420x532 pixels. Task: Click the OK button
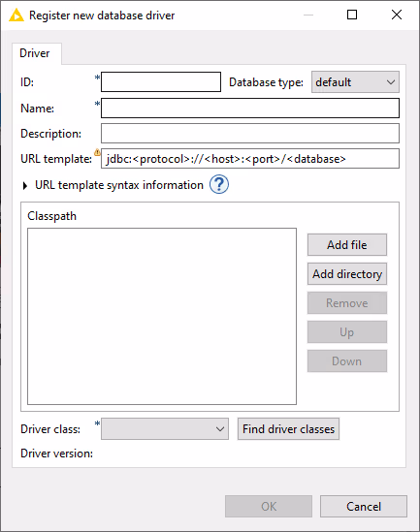(269, 506)
